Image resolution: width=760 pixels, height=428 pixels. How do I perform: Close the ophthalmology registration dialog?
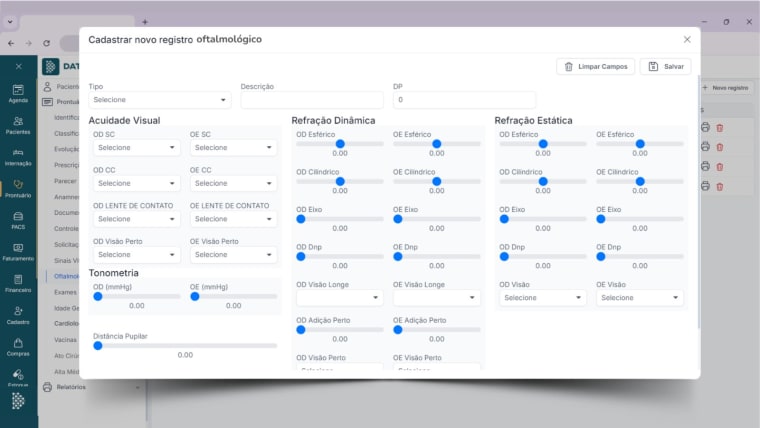687,39
